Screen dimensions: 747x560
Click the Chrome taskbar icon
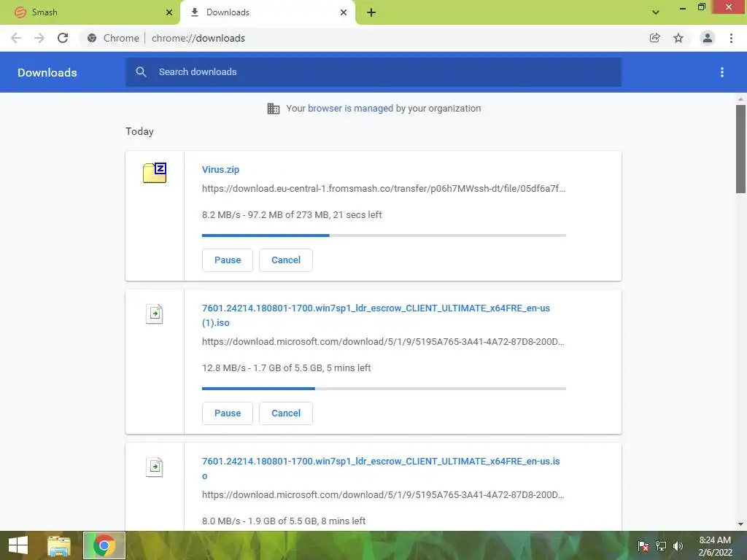pos(104,545)
